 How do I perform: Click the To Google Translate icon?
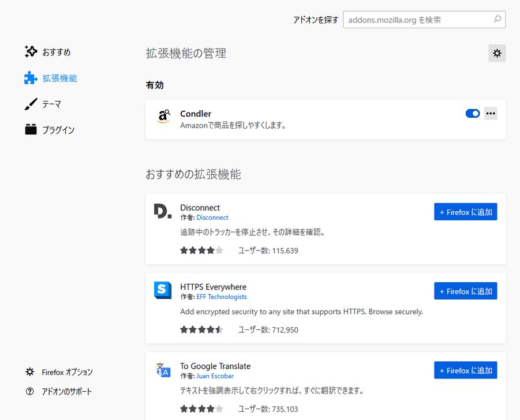click(x=163, y=370)
